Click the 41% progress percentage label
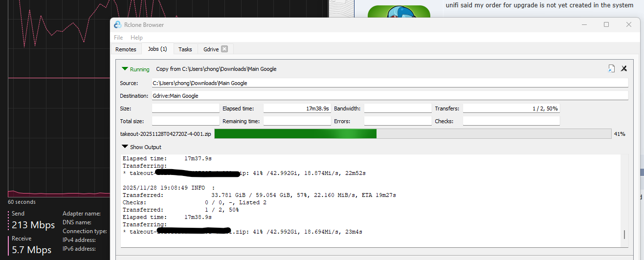Image resolution: width=644 pixels, height=260 pixels. 620,134
